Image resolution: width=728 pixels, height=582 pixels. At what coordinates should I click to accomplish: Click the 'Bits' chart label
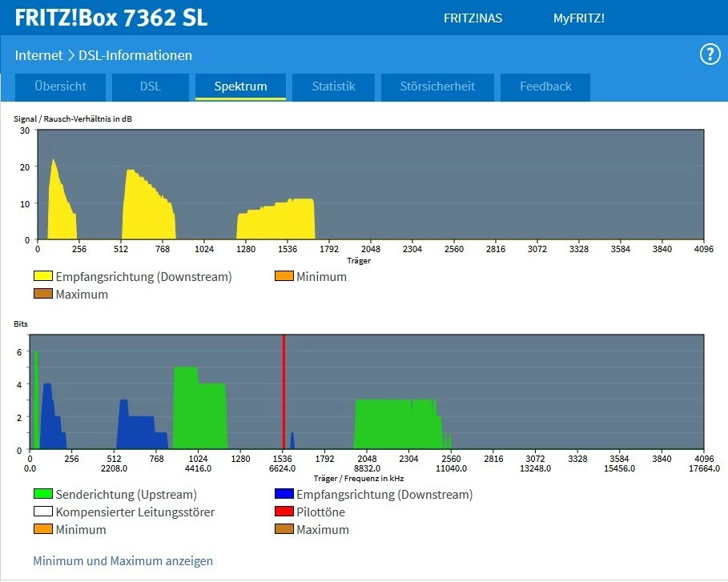point(21,324)
